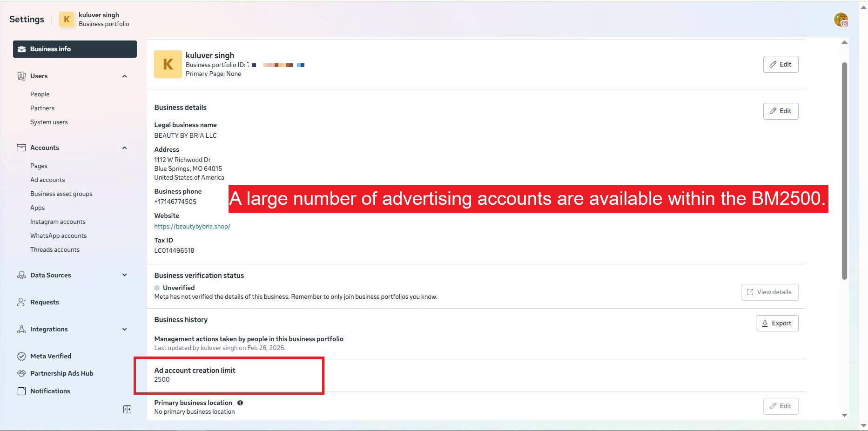Open the Apps entry

(38, 208)
